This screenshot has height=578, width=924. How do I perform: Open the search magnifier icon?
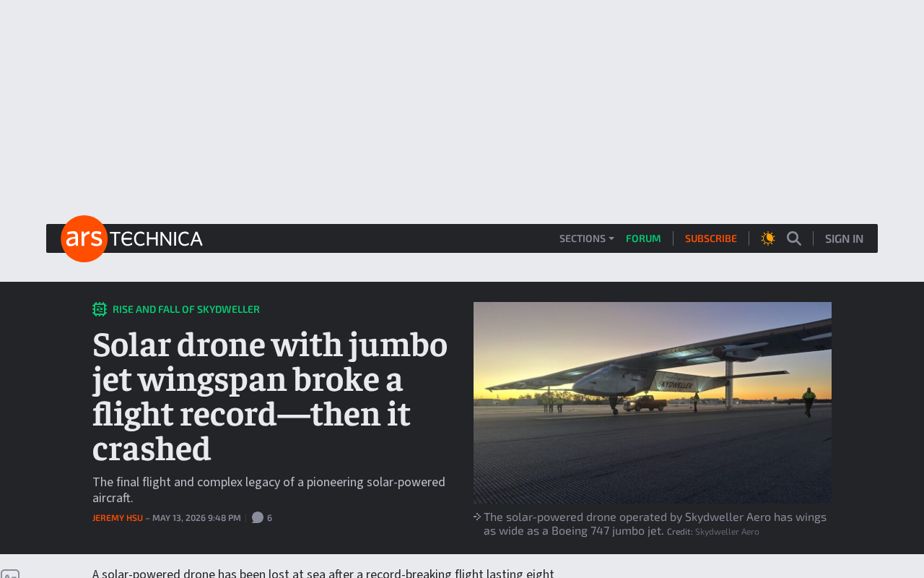click(794, 238)
